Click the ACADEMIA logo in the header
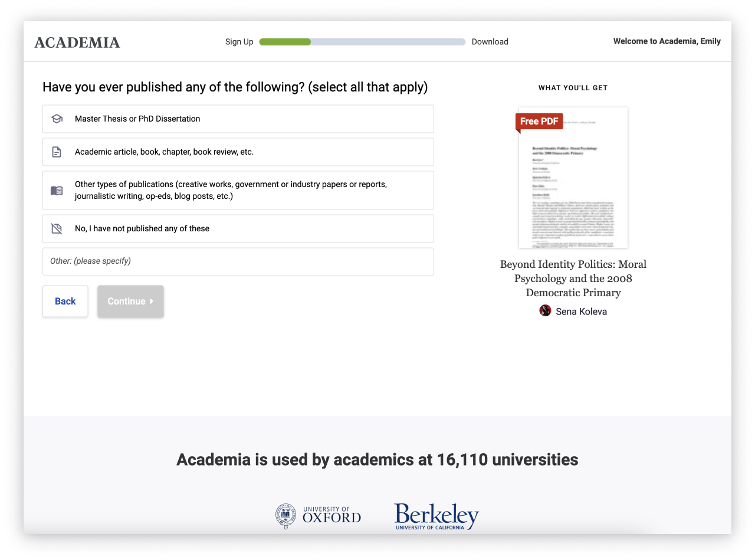The height and width of the screenshot is (560, 755). click(x=77, y=42)
